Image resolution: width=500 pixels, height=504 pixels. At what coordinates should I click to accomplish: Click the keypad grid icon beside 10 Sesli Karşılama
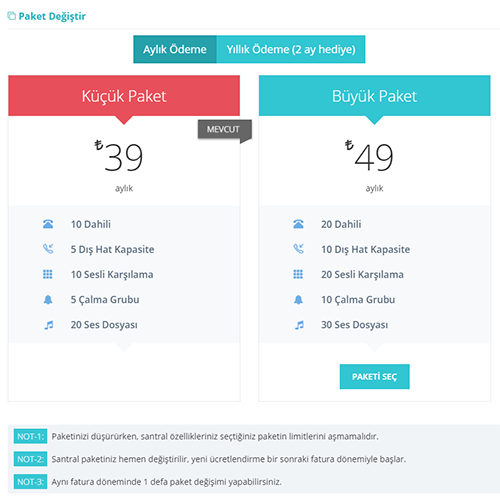[x=48, y=274]
